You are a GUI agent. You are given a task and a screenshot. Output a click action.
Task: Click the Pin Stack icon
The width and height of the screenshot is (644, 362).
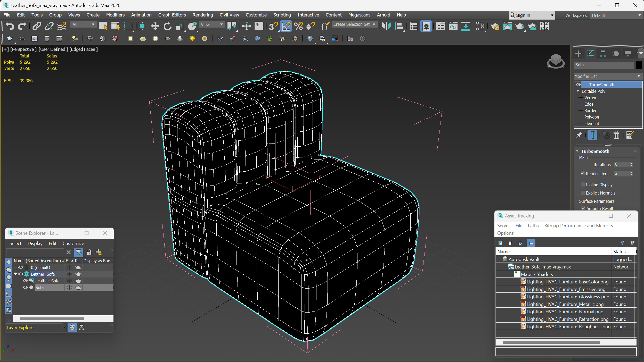tap(579, 135)
